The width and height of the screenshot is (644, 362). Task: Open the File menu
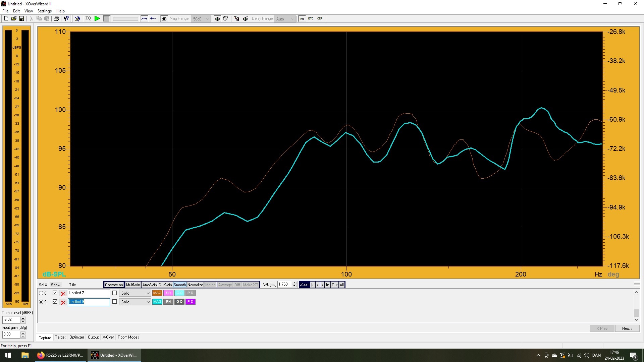5,11
